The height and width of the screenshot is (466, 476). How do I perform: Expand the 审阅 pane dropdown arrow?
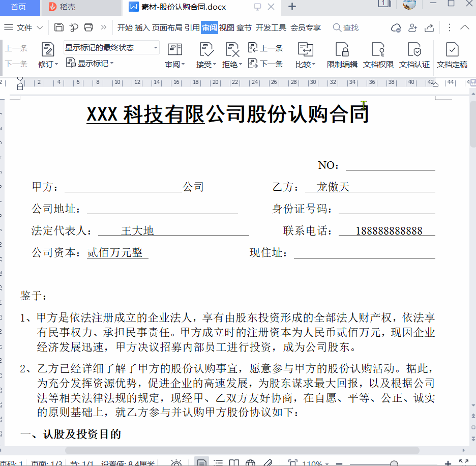(183, 64)
